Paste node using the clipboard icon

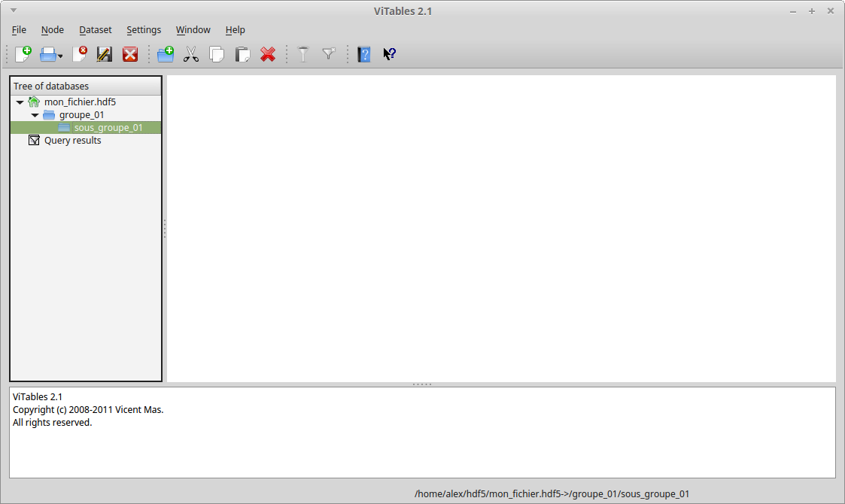(x=242, y=54)
